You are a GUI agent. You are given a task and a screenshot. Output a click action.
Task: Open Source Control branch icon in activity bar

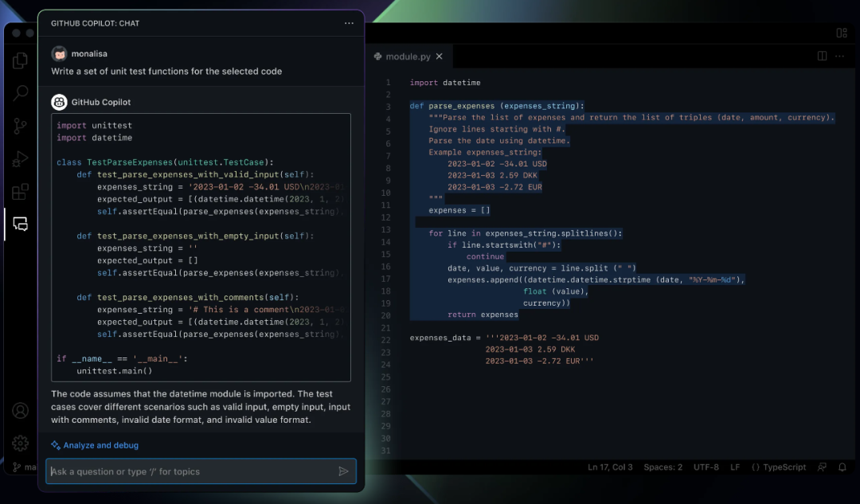click(x=20, y=126)
